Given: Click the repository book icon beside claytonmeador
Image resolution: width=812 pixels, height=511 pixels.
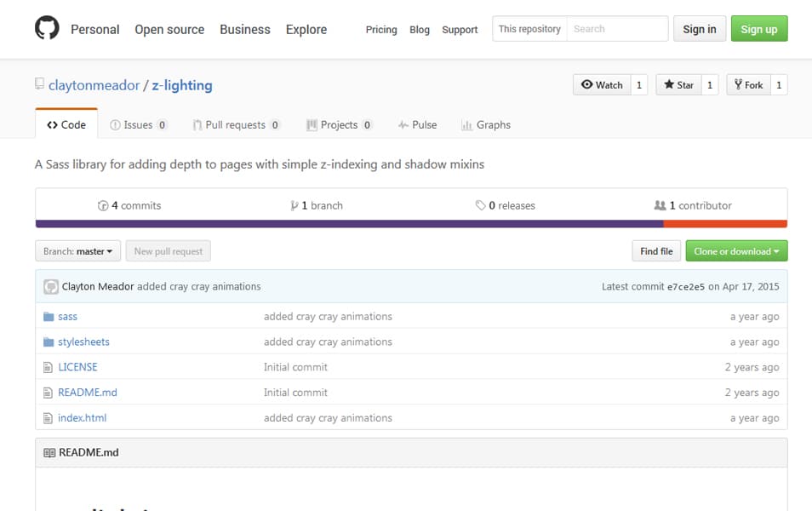Looking at the screenshot, I should point(39,83).
